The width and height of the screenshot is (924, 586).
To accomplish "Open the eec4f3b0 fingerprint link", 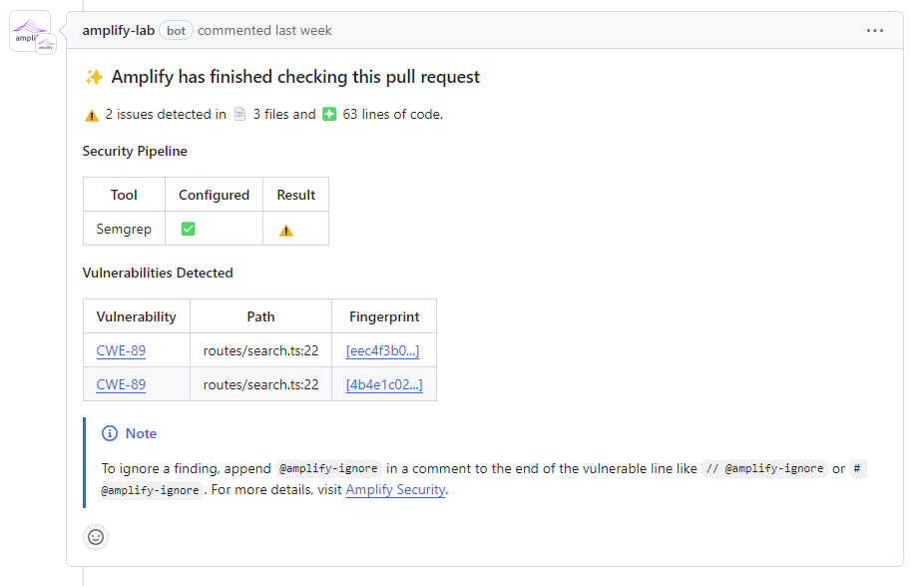I will [383, 349].
